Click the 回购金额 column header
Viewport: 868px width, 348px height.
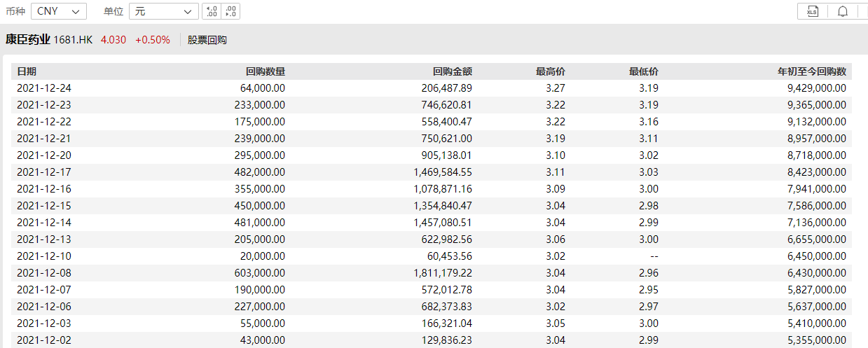tap(453, 71)
